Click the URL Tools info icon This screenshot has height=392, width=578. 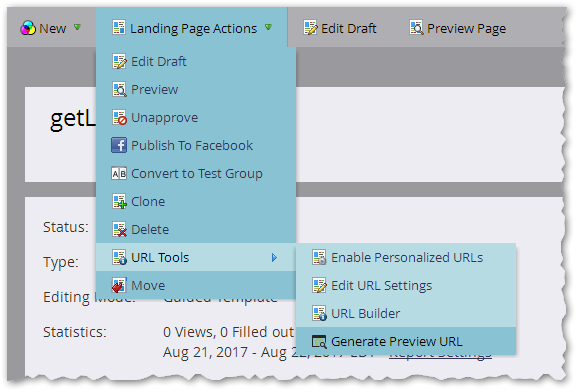tap(119, 257)
